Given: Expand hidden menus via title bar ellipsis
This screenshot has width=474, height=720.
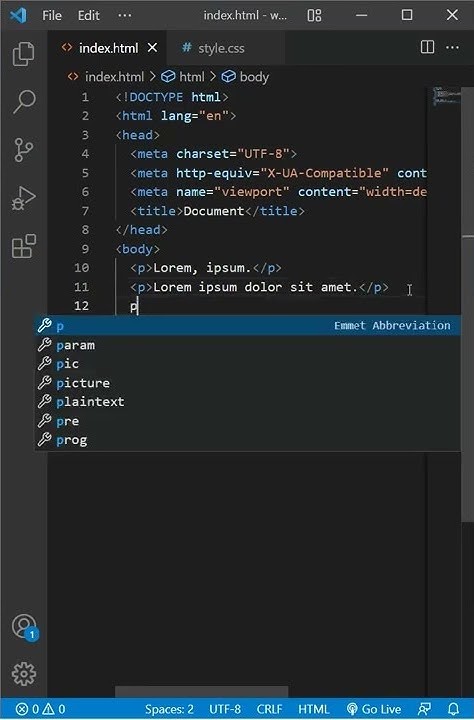Looking at the screenshot, I should (x=124, y=16).
